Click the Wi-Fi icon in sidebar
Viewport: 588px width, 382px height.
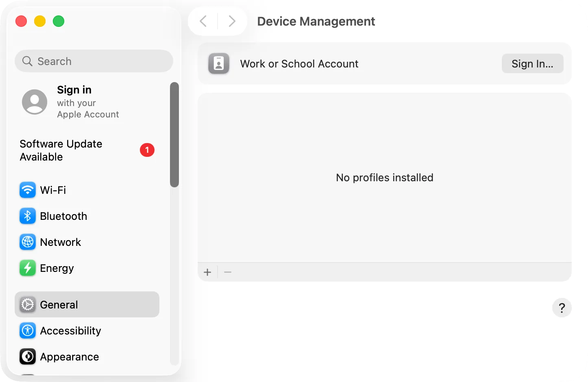(28, 190)
